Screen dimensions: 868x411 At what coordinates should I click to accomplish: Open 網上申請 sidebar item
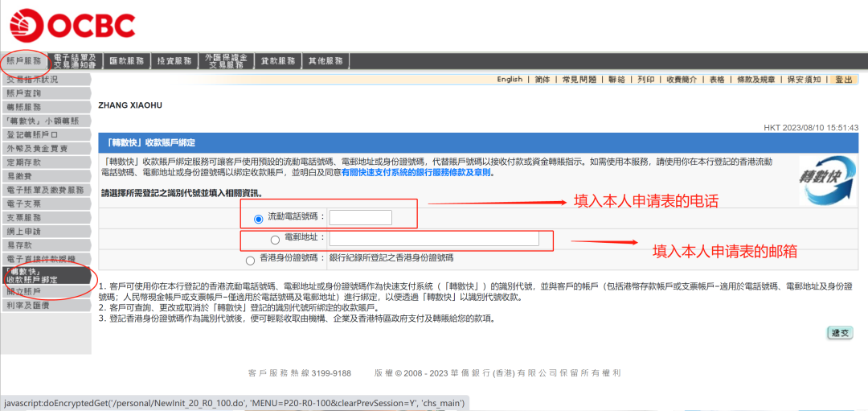click(x=46, y=232)
